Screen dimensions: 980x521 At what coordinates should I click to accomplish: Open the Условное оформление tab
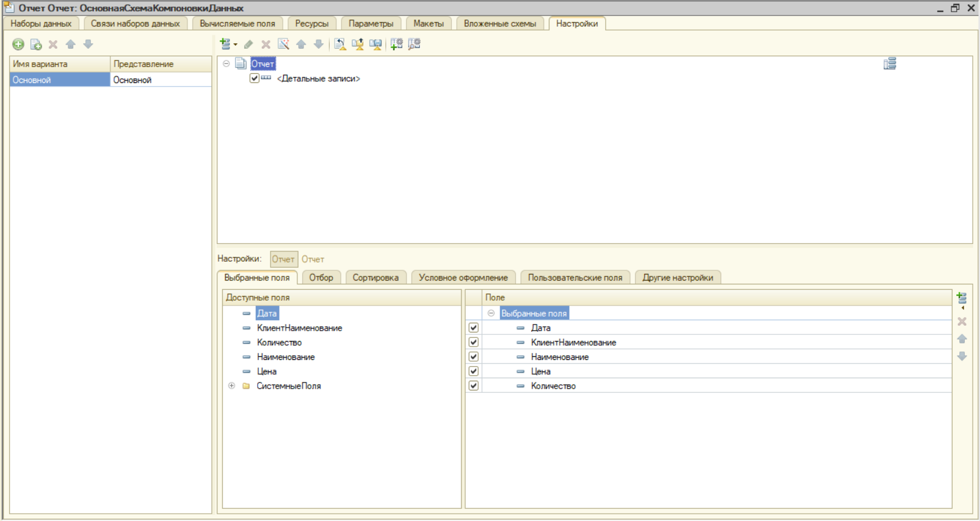(x=463, y=278)
